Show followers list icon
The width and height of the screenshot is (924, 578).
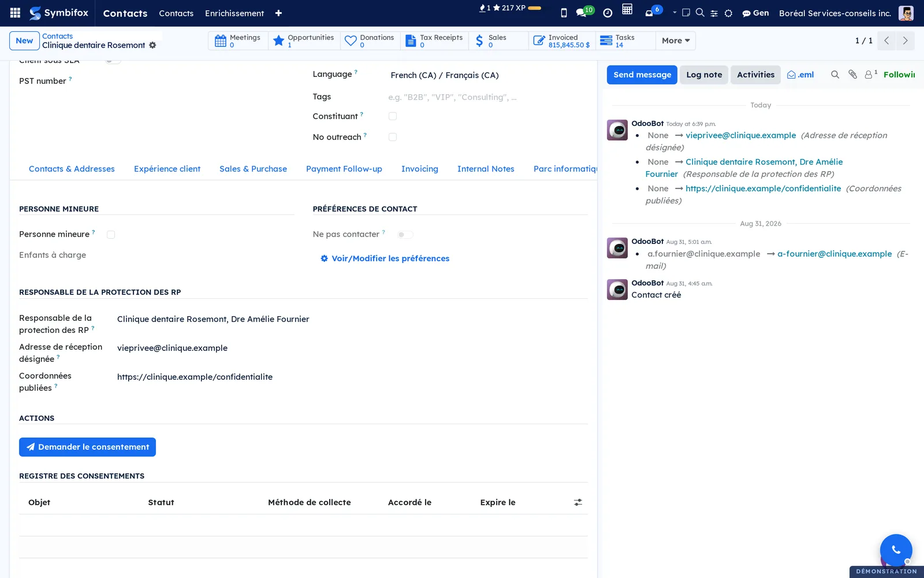[x=870, y=74]
